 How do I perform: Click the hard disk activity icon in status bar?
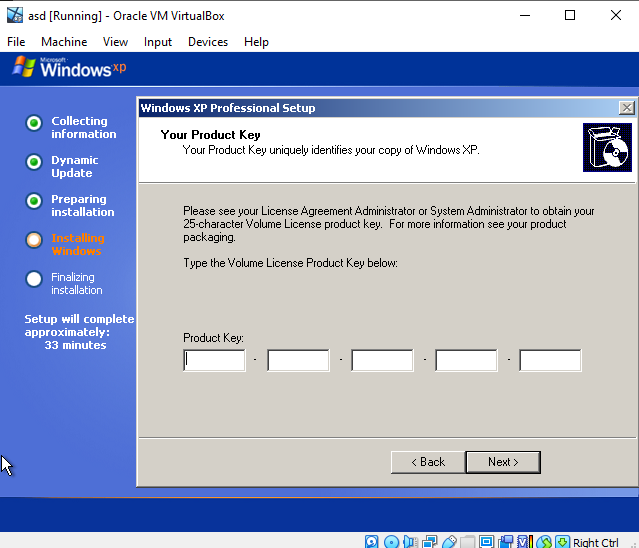(x=371, y=541)
